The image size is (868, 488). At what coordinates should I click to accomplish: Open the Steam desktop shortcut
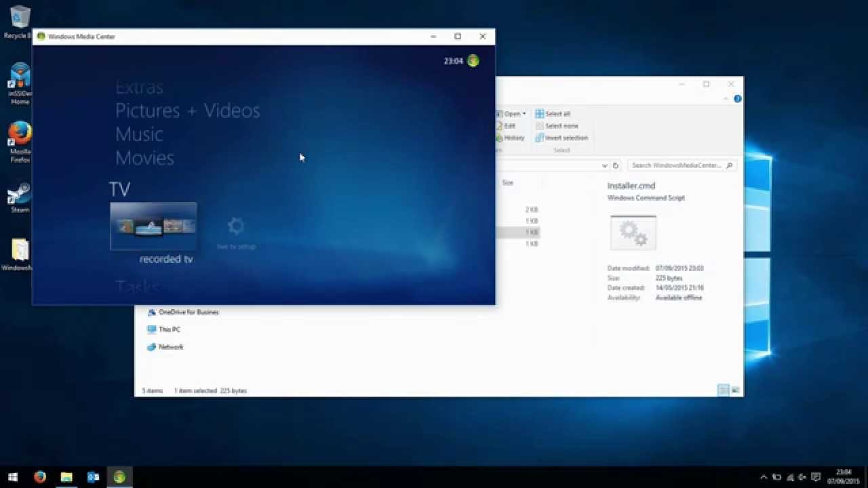pos(20,198)
